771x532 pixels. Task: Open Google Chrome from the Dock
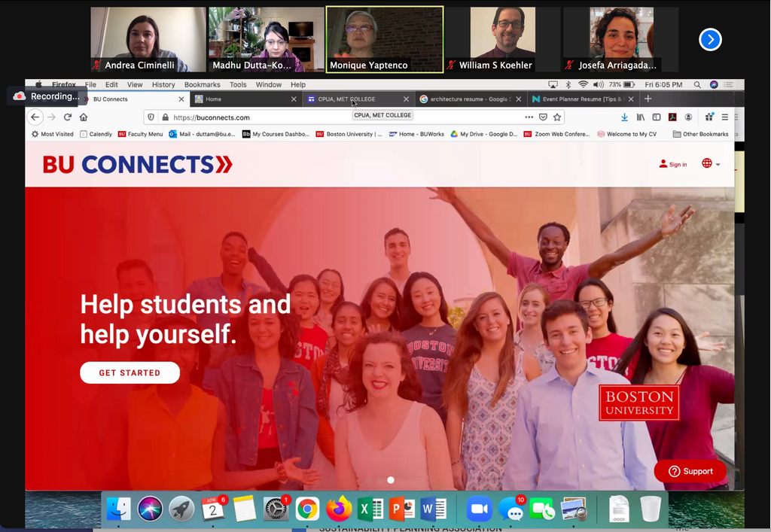pyautogui.click(x=306, y=509)
